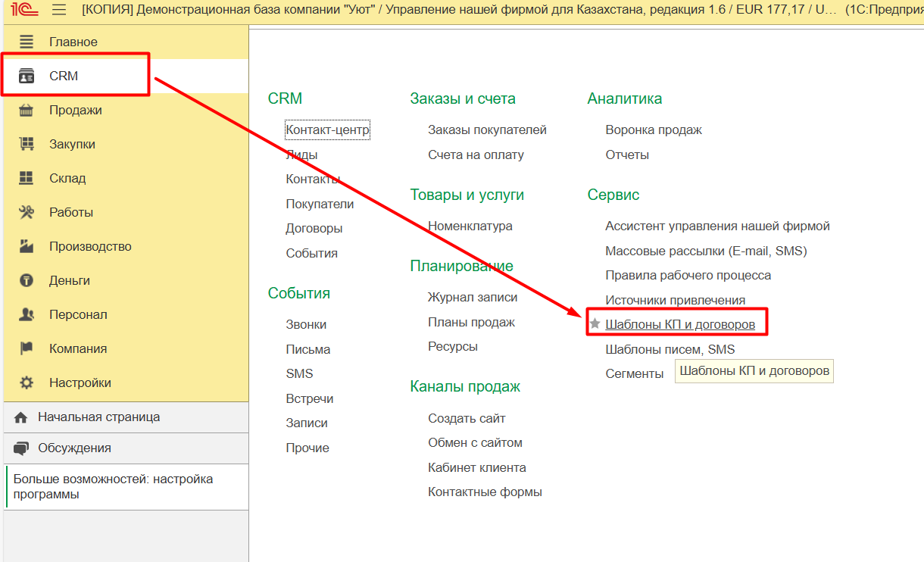924x562 pixels.
Task: Open Заказы покупателей link
Action: [487, 130]
